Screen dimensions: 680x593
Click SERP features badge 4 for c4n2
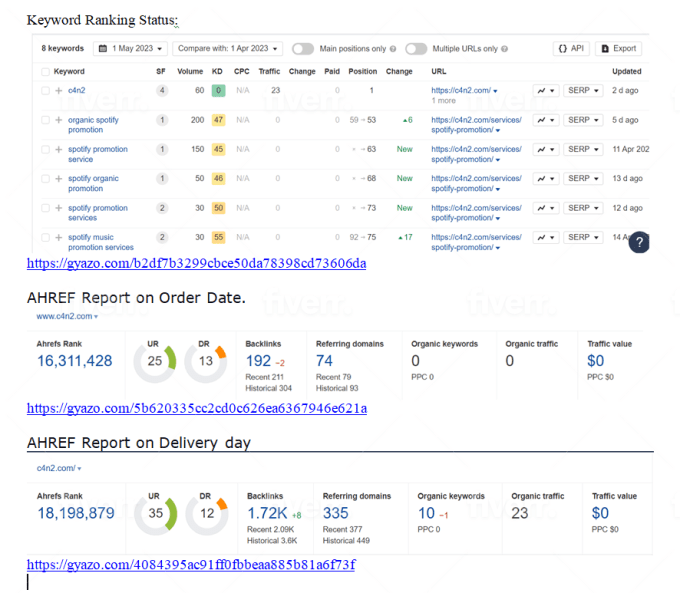pos(162,91)
